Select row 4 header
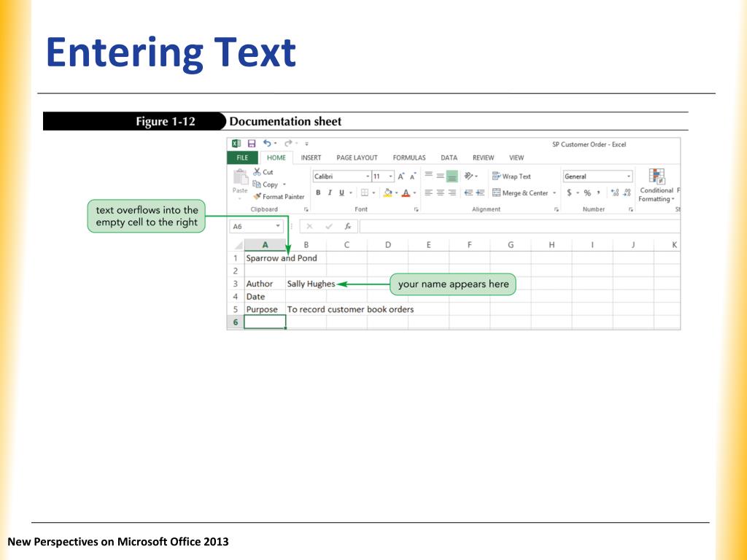This screenshot has width=747, height=560. [x=236, y=297]
